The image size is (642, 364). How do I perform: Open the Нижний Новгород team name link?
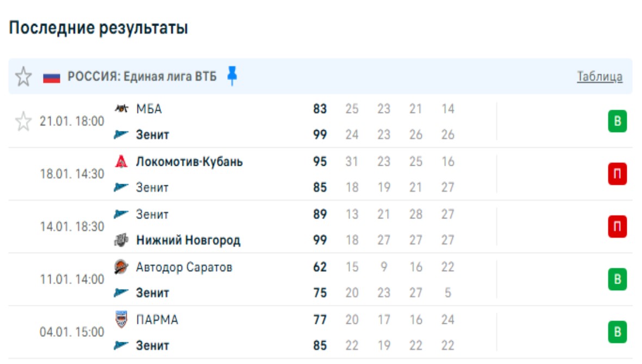[188, 240]
